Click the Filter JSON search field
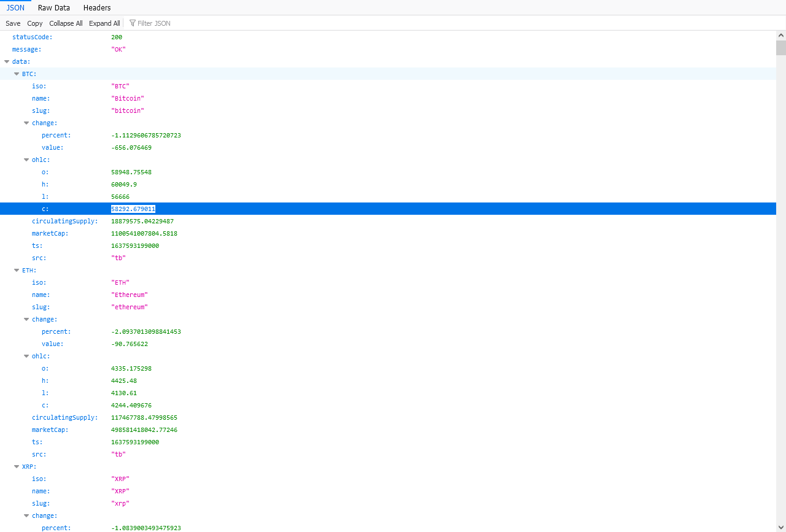786x532 pixels. tap(154, 23)
